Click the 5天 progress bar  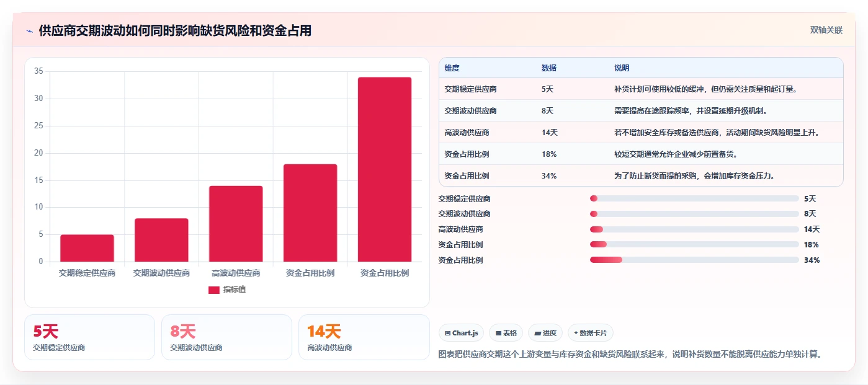[694, 198]
